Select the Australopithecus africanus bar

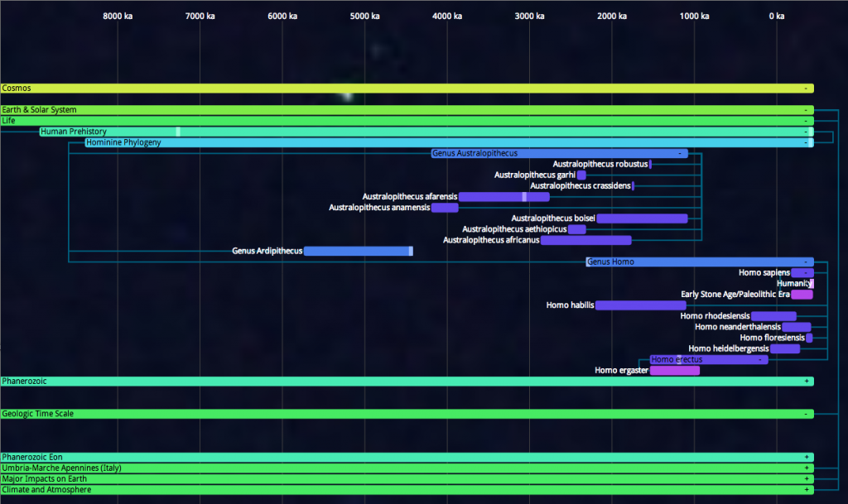[x=585, y=240]
